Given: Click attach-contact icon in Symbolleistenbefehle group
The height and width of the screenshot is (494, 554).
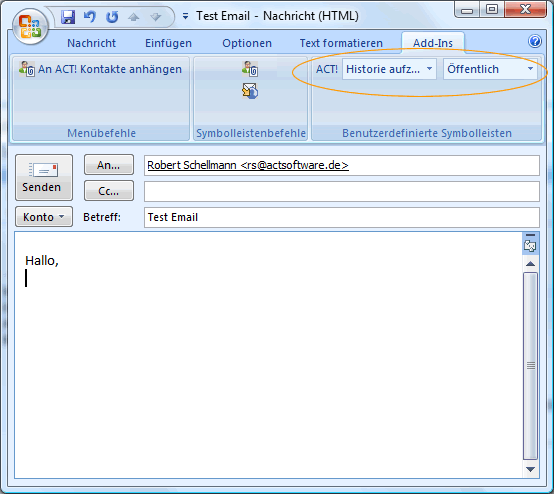Looking at the screenshot, I should [x=250, y=69].
